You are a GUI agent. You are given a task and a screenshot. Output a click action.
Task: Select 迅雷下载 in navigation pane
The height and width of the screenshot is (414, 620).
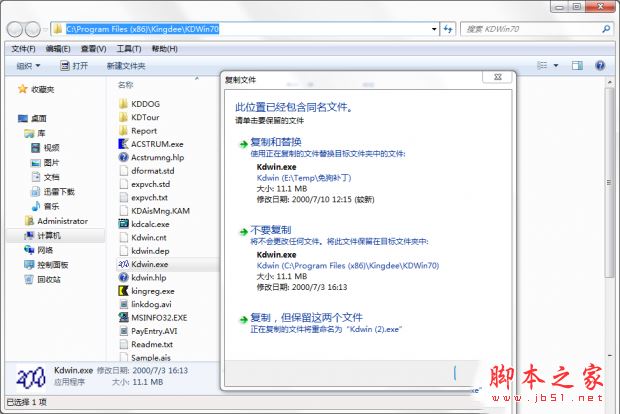53,192
